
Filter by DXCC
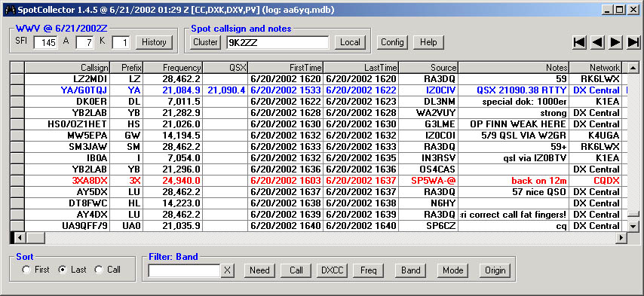pos(333,270)
